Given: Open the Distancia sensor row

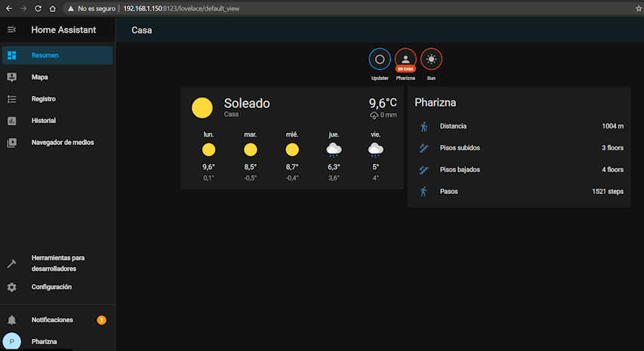Looking at the screenshot, I should [x=519, y=127].
